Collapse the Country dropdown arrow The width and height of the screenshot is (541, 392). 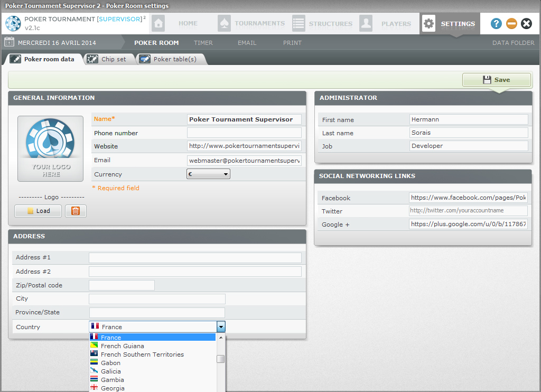221,327
